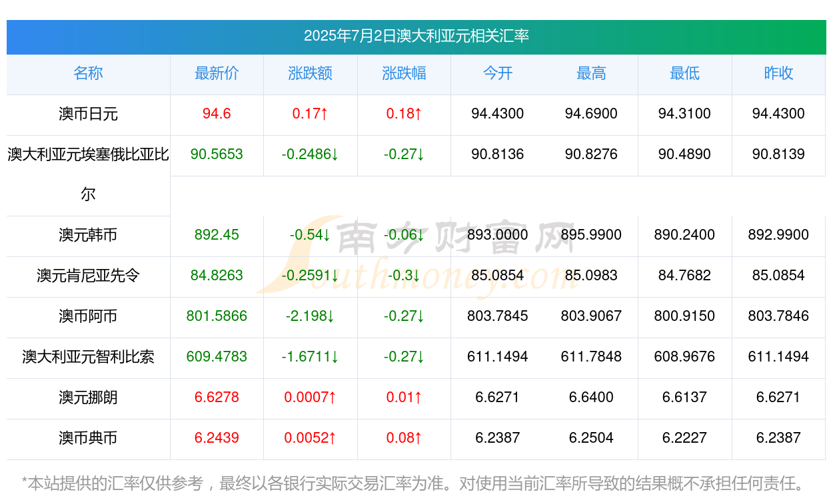Select the 澳币典币 row name
This screenshot has height=504, width=833.
pos(88,438)
